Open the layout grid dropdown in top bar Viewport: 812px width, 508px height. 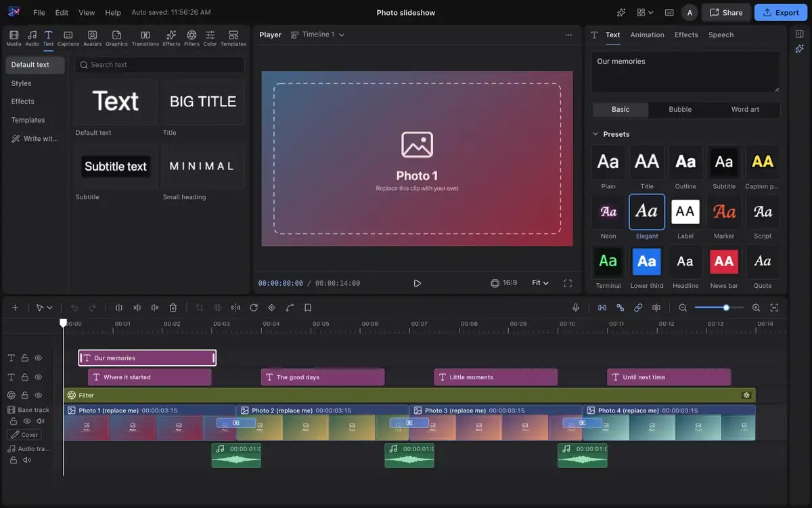coord(645,12)
